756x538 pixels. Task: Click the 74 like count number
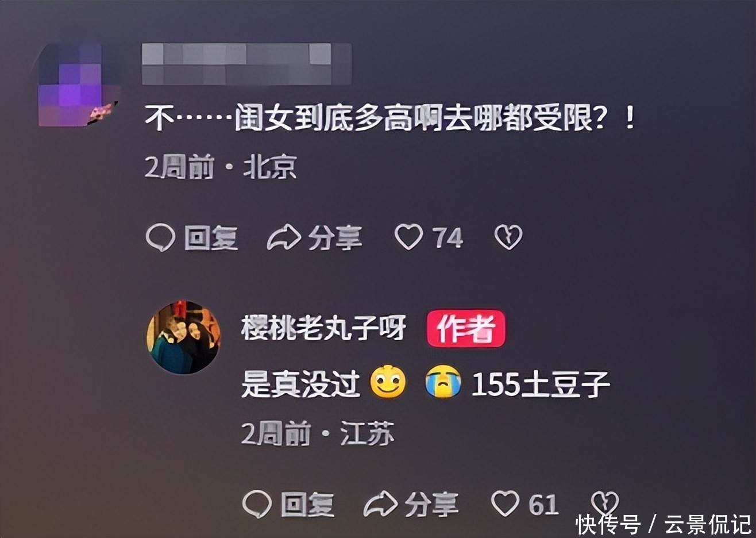click(x=448, y=238)
